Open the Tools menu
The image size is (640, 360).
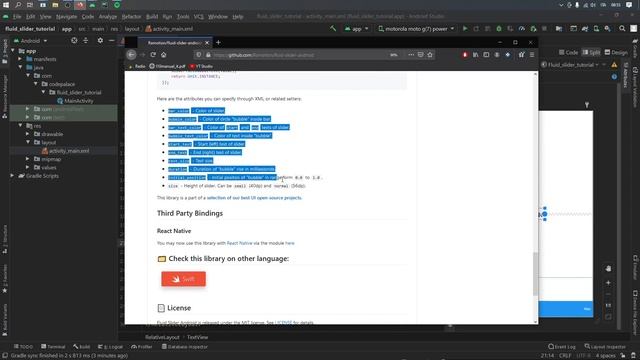183,17
